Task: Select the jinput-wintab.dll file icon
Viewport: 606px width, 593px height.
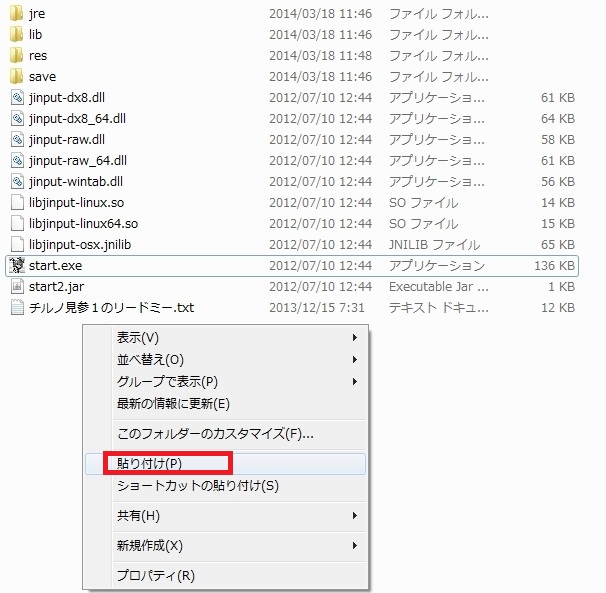Action: (x=17, y=182)
